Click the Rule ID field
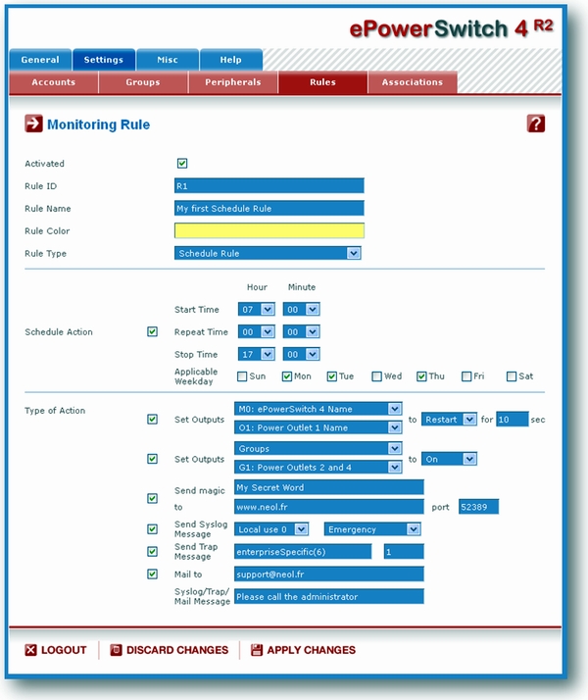588x700 pixels. pos(269,185)
